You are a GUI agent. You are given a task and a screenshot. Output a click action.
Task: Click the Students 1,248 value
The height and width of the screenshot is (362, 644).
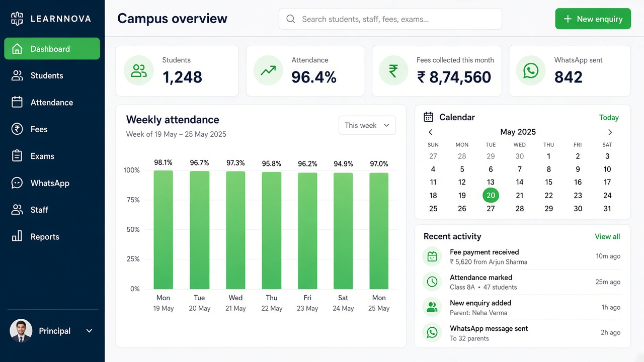182,77
